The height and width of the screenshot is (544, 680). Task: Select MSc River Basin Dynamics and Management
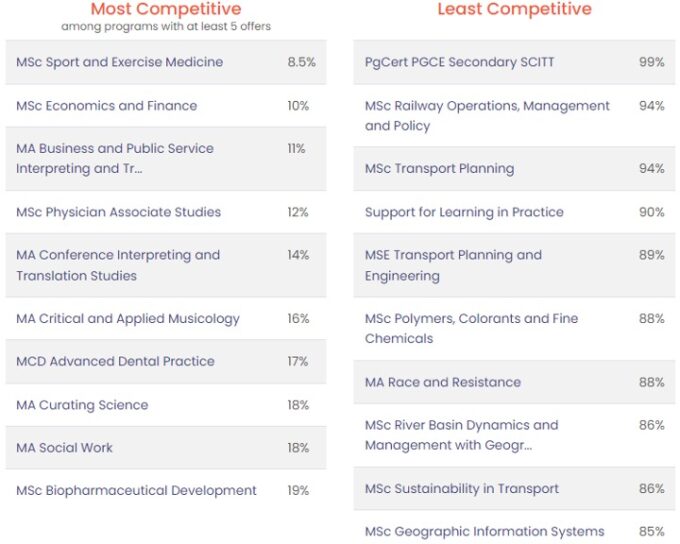coord(514,435)
